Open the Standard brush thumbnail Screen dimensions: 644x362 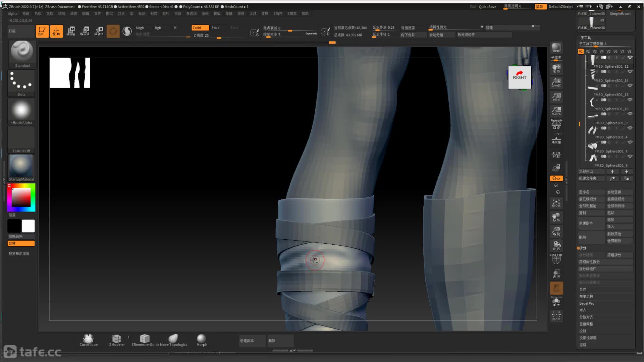pyautogui.click(x=21, y=54)
